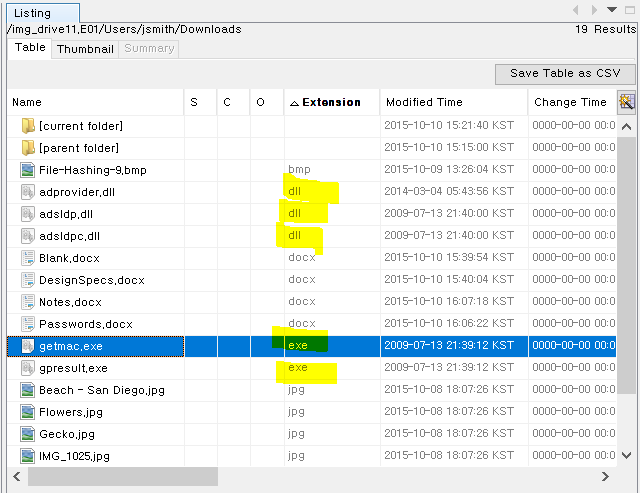Screen dimensions: 640x493
Task: Select the [current folder] row name
Action: [x=81, y=126]
